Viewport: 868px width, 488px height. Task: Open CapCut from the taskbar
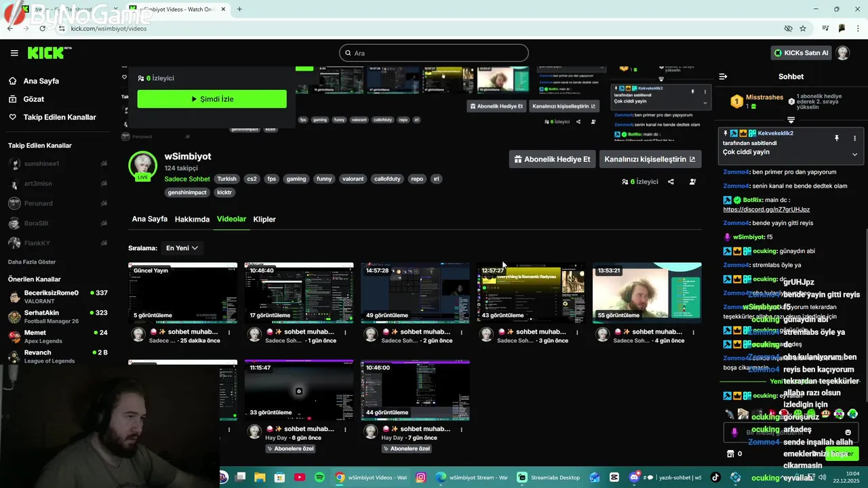pos(614,477)
